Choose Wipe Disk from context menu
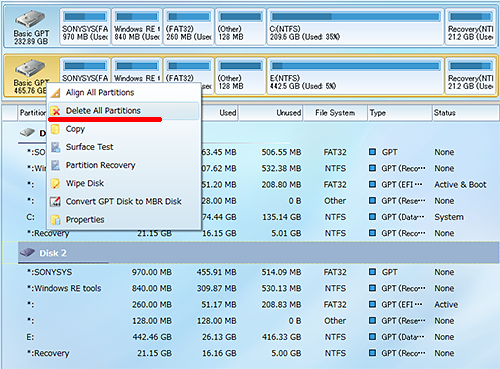The width and height of the screenshot is (500, 369). (124, 183)
